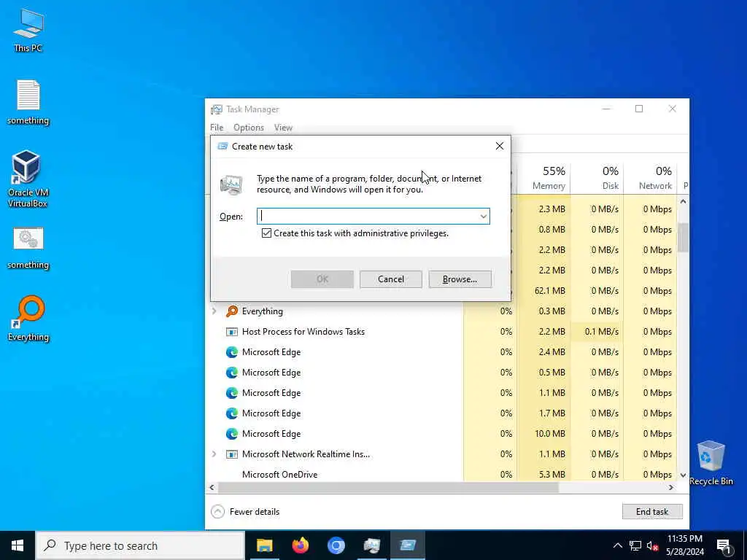Click the Browse... button
This screenshot has width=747, height=560.
[460, 279]
